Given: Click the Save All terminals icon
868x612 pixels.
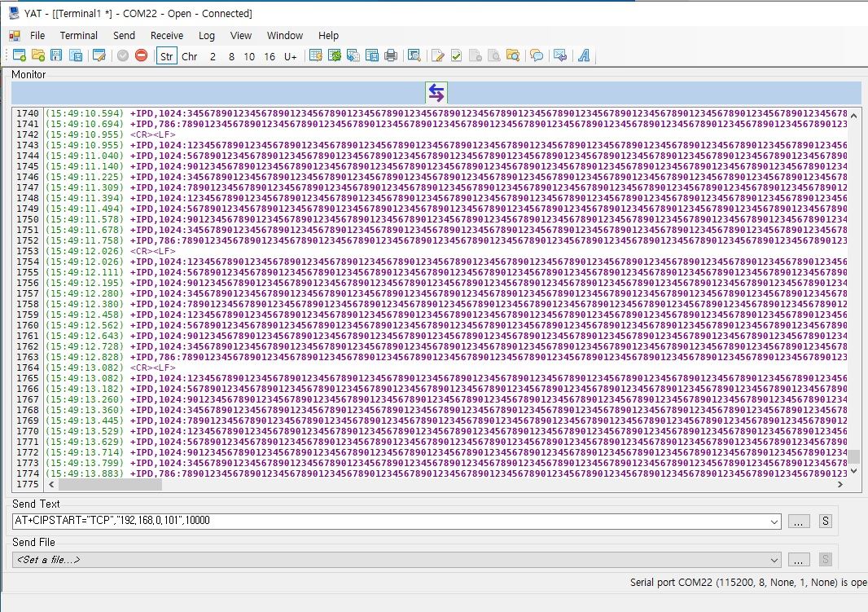Looking at the screenshot, I should coord(76,55).
